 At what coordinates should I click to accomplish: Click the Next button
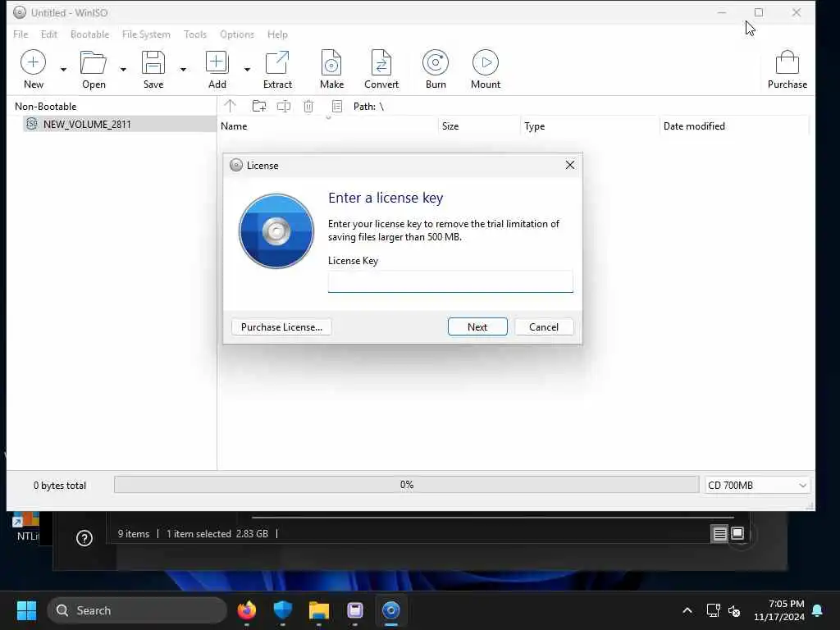pos(477,326)
